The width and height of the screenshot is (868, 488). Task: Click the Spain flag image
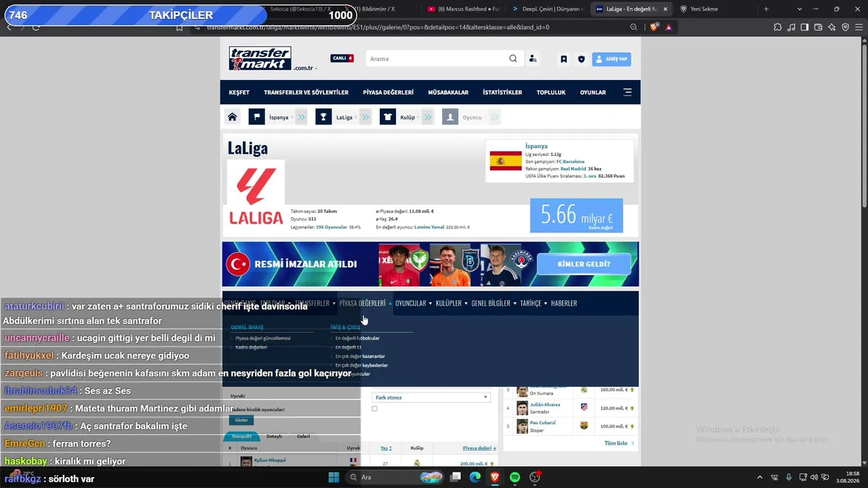[506, 161]
